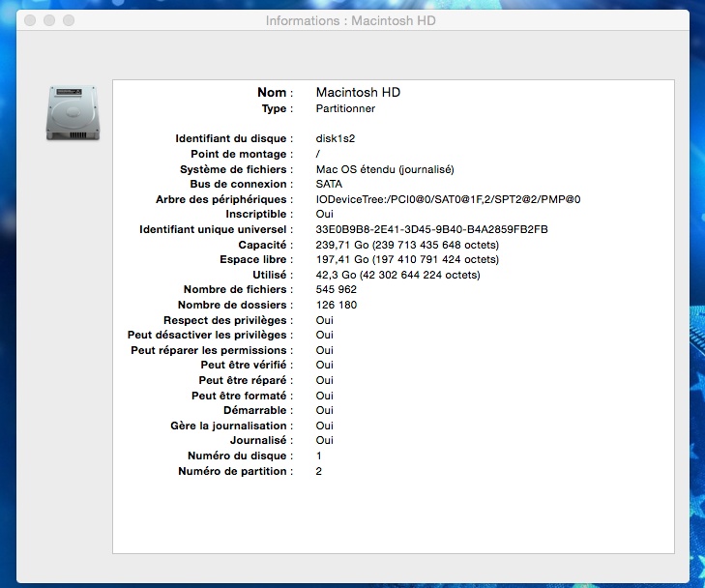Click 'Mac OS étendu (journalisé)' file system value
This screenshot has height=588, width=705.
[385, 169]
